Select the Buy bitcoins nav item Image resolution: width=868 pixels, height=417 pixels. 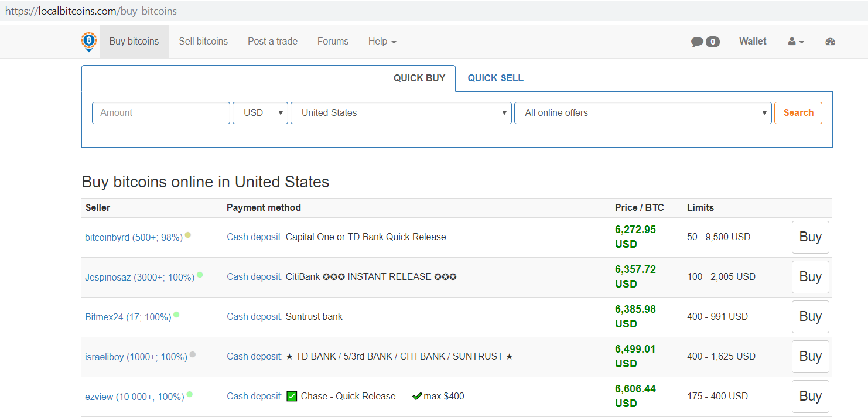tap(134, 42)
